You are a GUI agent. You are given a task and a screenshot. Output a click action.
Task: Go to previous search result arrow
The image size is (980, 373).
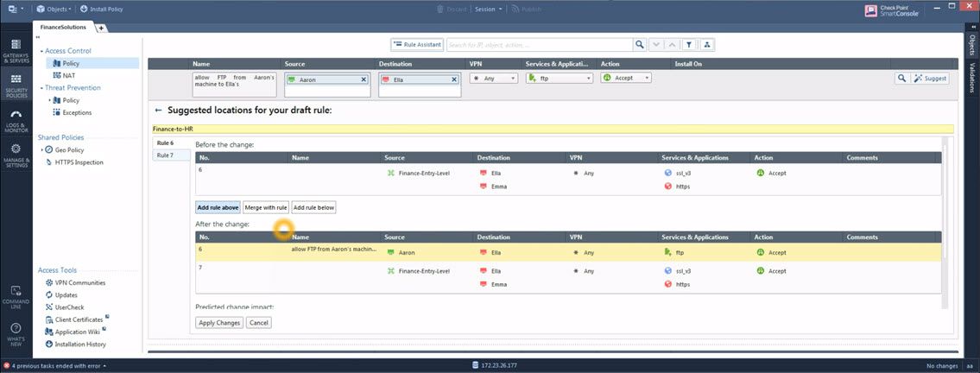pyautogui.click(x=672, y=45)
